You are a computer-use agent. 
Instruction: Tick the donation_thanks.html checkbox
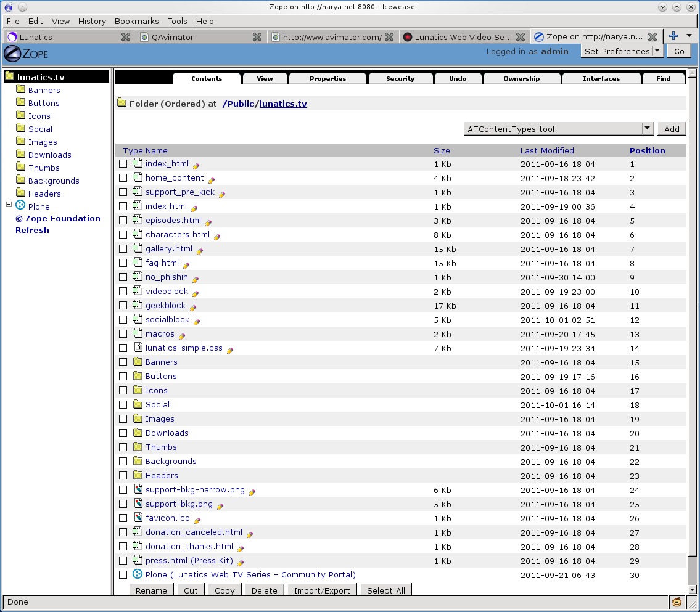coord(123,547)
